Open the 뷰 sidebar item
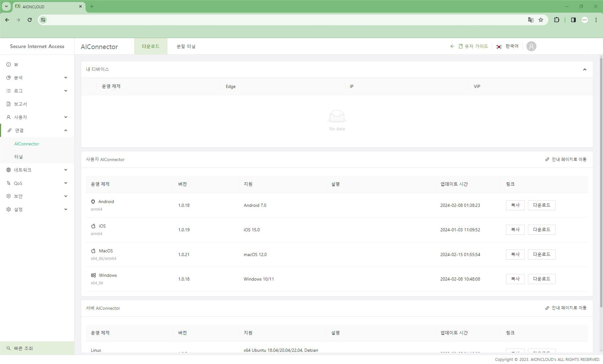 coord(16,65)
